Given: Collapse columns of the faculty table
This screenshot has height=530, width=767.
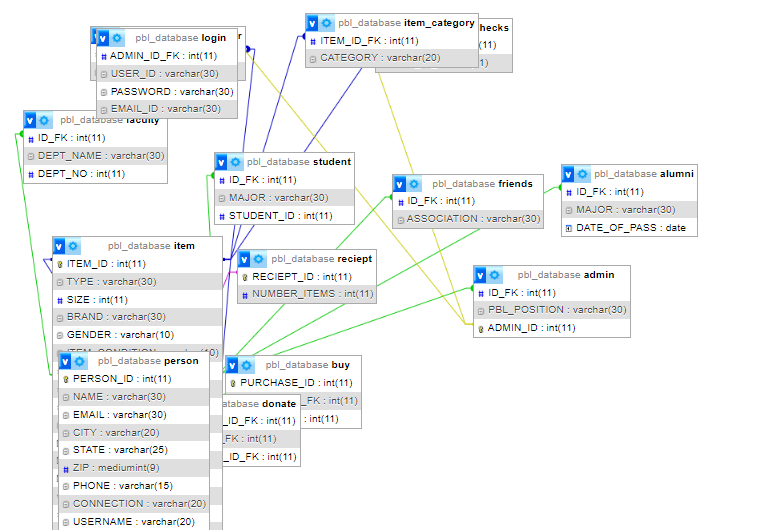Looking at the screenshot, I should 30,120.
